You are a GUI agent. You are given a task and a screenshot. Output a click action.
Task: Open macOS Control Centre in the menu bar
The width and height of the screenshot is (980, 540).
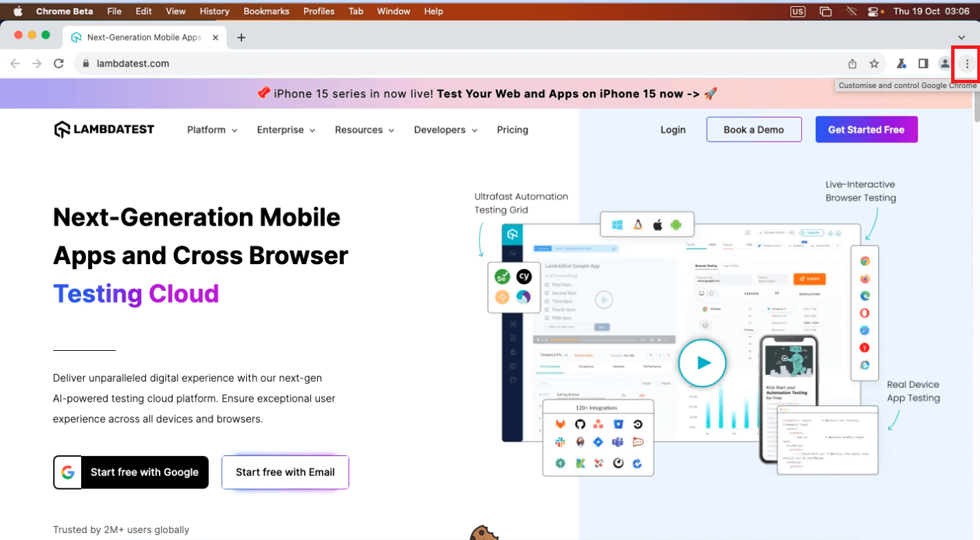pos(874,11)
